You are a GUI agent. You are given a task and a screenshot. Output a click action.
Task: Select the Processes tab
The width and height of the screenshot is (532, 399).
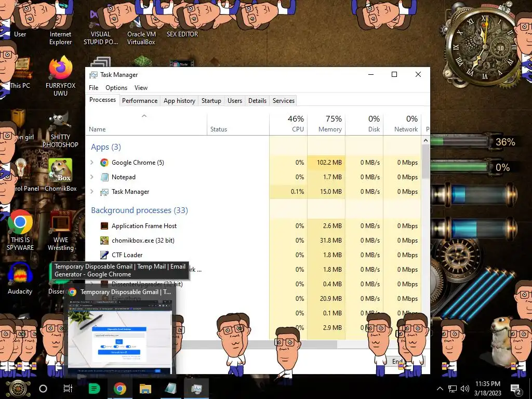[x=102, y=100]
